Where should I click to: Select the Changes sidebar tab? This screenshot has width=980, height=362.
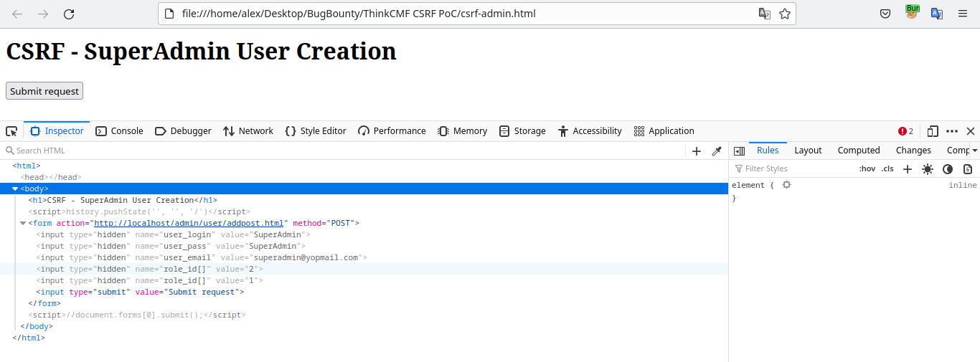[913, 151]
